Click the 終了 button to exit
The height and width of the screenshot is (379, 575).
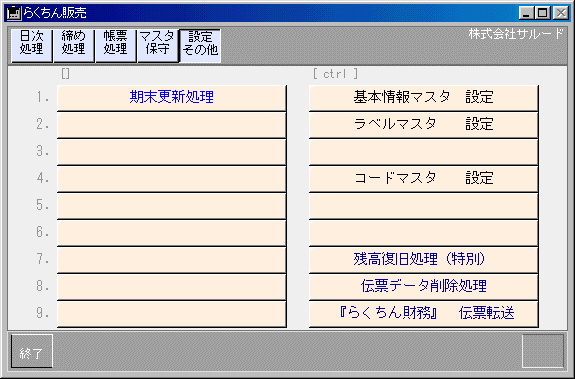[32, 351]
